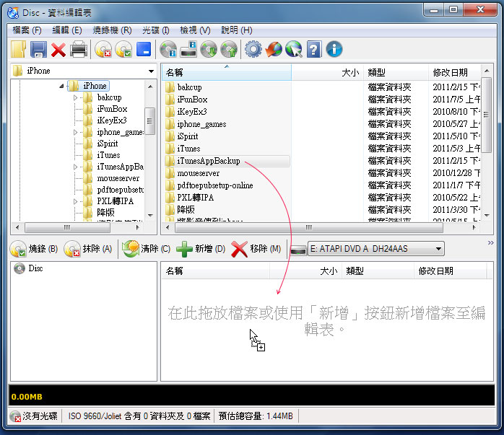Click the 燒錄 (B) burn button
The height and width of the screenshot is (435, 504).
[x=34, y=249]
